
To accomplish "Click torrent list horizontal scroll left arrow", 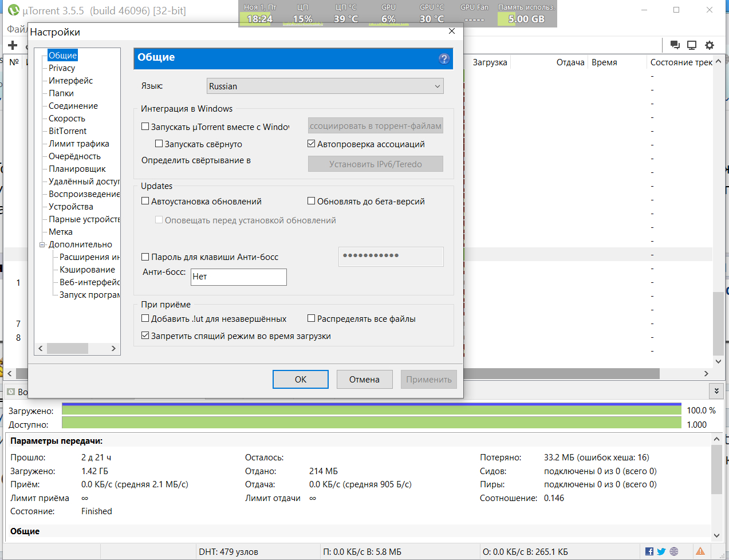I will click(10, 373).
